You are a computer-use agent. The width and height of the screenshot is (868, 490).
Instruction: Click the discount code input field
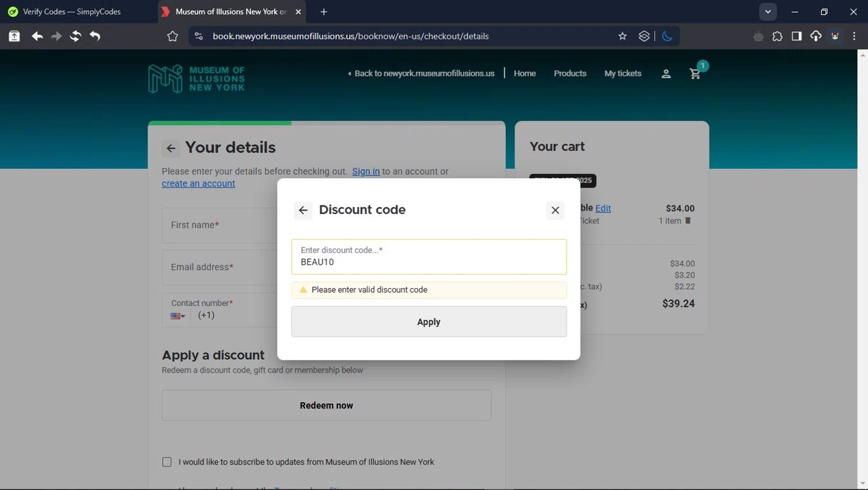(429, 257)
